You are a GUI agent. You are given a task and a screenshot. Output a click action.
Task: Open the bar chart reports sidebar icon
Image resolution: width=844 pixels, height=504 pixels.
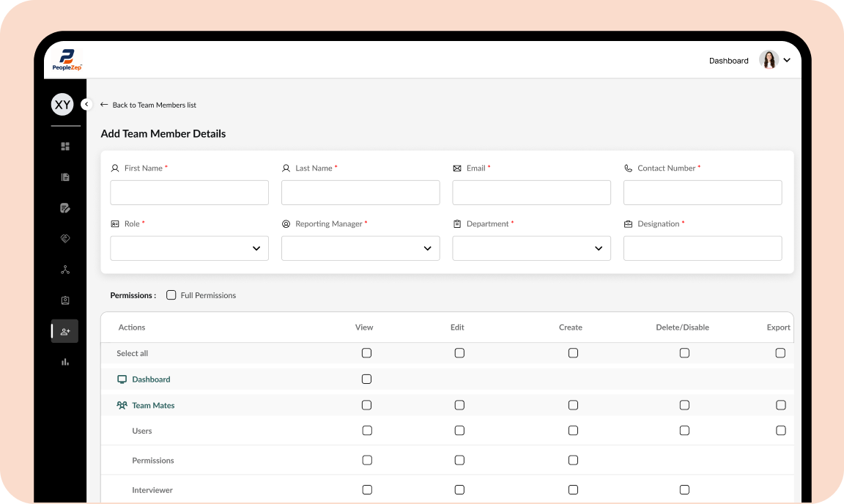(x=65, y=362)
